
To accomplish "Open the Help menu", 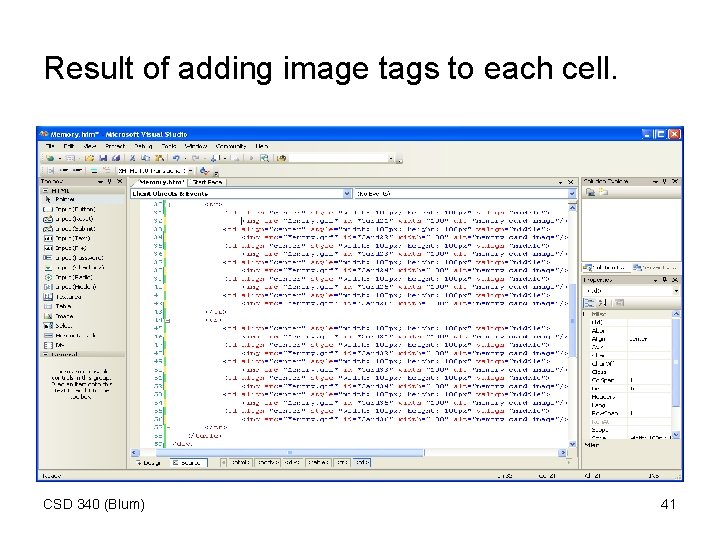I will 262,146.
